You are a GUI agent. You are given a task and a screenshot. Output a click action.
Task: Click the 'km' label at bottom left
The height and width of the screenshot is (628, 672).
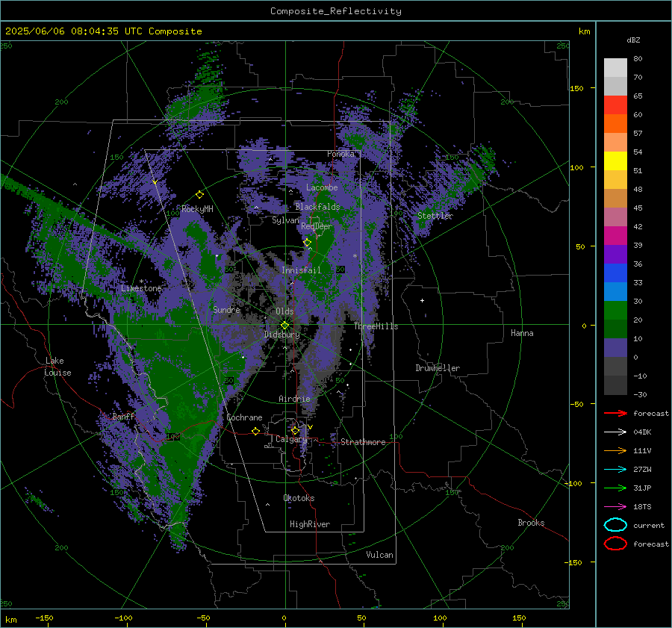pos(10,620)
